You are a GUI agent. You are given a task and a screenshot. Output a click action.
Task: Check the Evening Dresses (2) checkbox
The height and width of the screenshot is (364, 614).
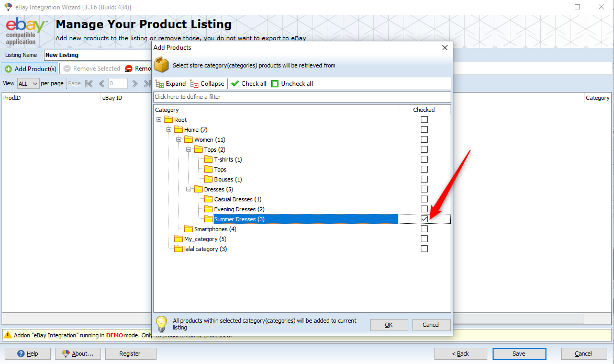point(424,209)
